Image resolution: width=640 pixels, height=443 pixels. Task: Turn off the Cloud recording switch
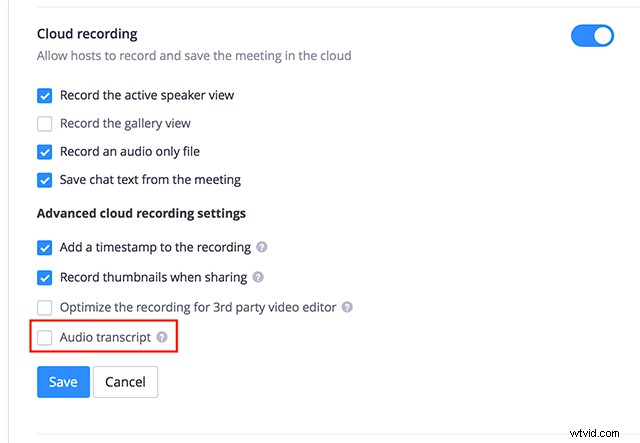(x=592, y=36)
